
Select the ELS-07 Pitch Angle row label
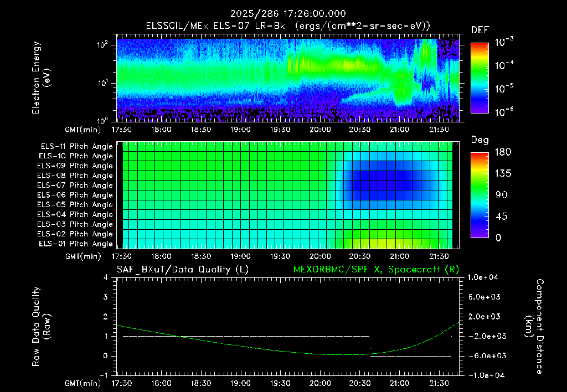pyautogui.click(x=75, y=185)
